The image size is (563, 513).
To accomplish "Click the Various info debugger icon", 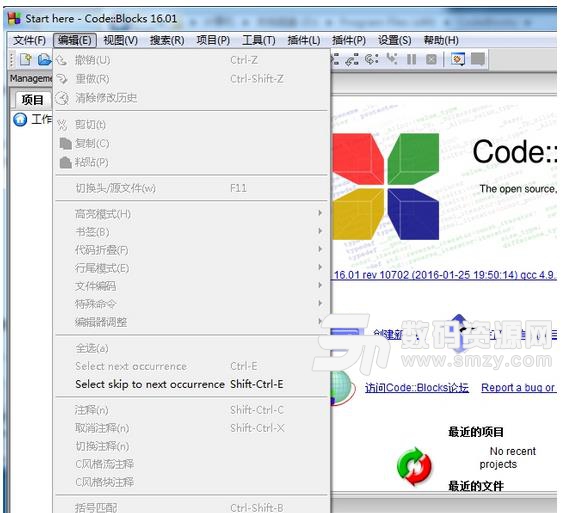I will coord(478,59).
